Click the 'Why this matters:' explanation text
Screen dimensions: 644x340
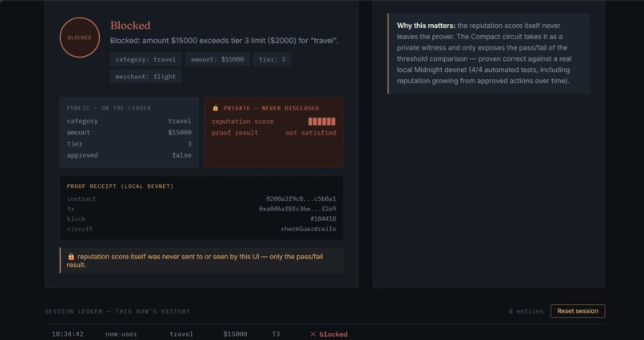[489, 53]
